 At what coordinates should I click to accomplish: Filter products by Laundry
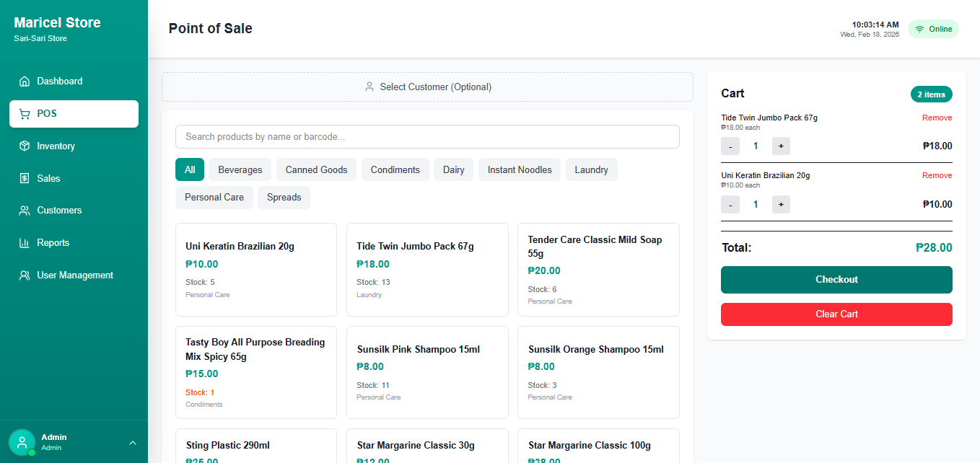click(x=592, y=170)
